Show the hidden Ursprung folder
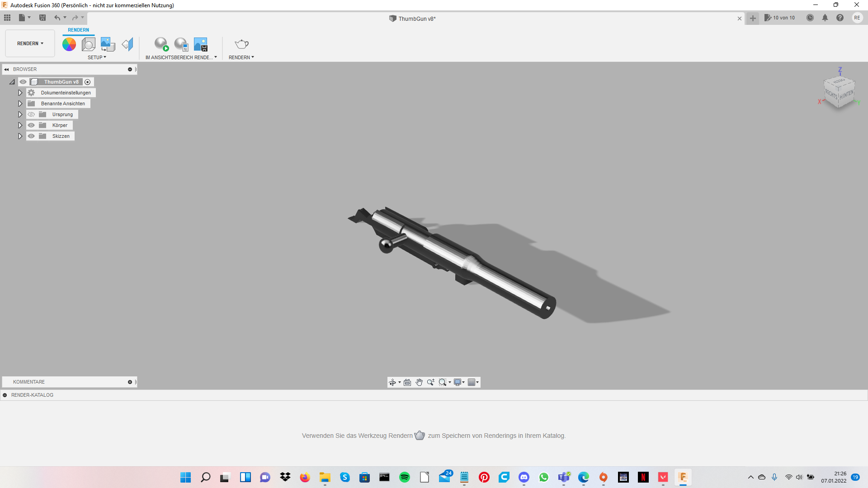Image resolution: width=868 pixels, height=488 pixels. pos(31,114)
